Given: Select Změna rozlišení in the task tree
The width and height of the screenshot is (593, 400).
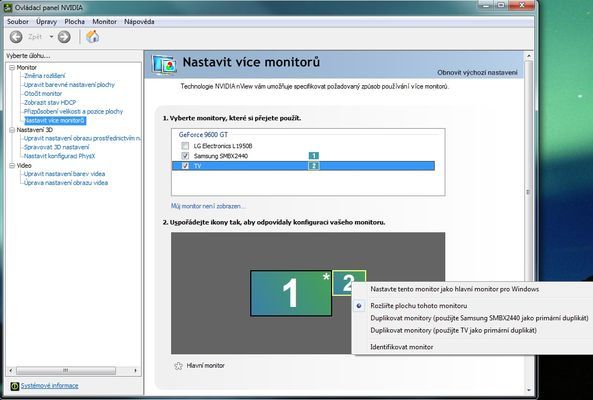Looking at the screenshot, I should 44,76.
